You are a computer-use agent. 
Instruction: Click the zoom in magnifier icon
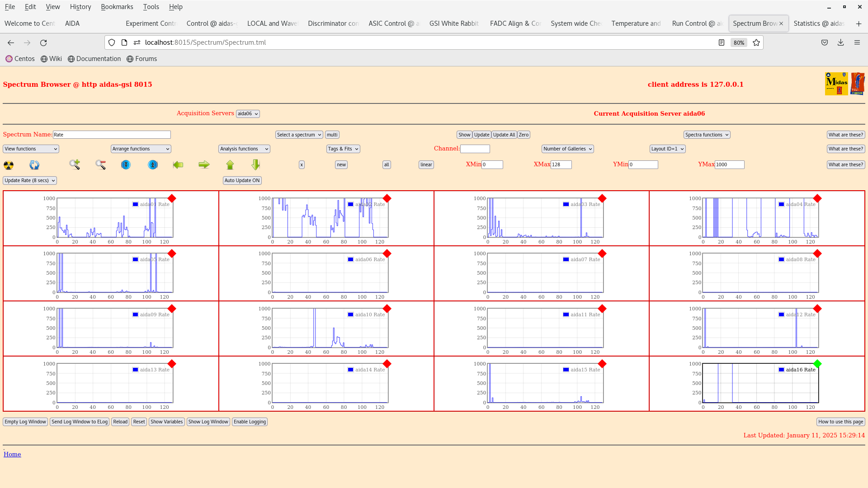pos(75,165)
